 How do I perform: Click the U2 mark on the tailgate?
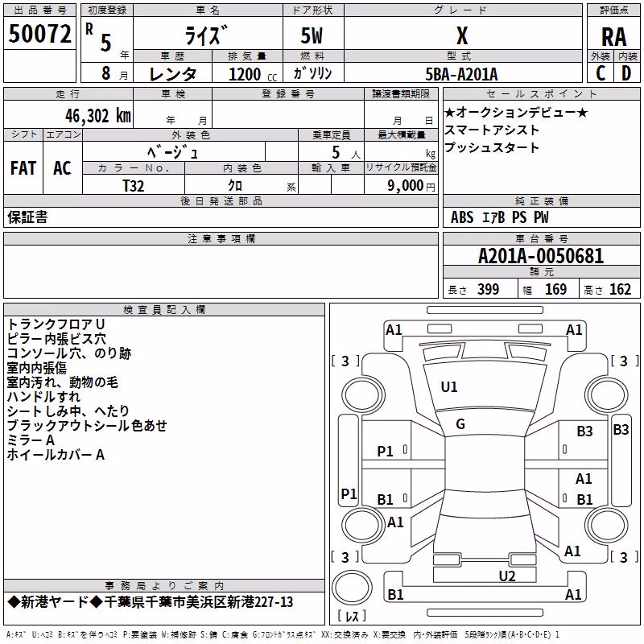click(507, 576)
